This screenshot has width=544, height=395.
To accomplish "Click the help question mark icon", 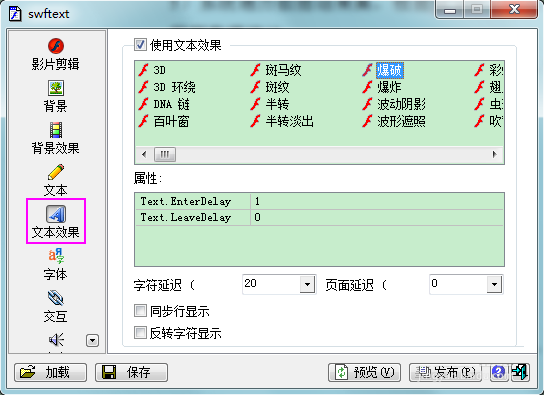I will click(499, 372).
